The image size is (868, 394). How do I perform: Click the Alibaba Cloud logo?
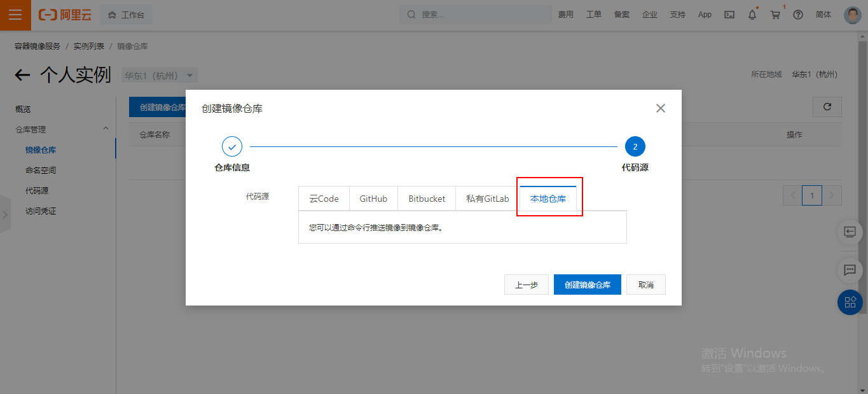click(x=65, y=15)
